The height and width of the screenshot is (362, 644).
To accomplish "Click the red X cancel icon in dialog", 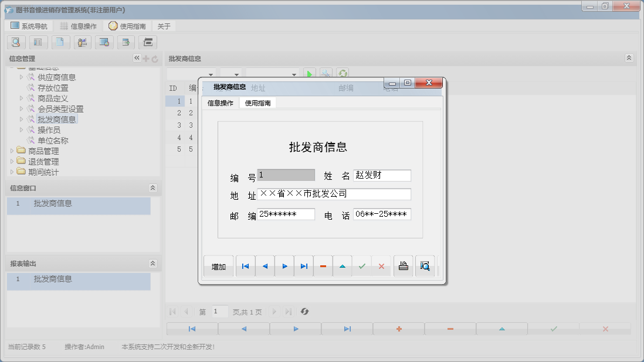I will tap(381, 267).
